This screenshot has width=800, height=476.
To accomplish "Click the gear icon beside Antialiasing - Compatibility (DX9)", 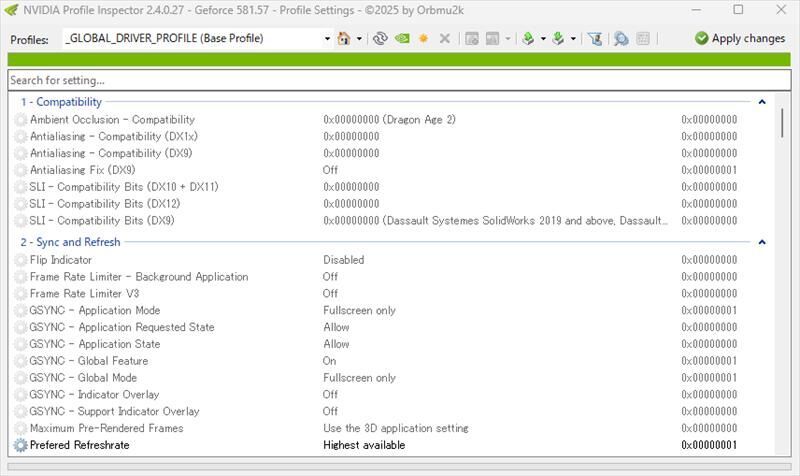I will [20, 153].
